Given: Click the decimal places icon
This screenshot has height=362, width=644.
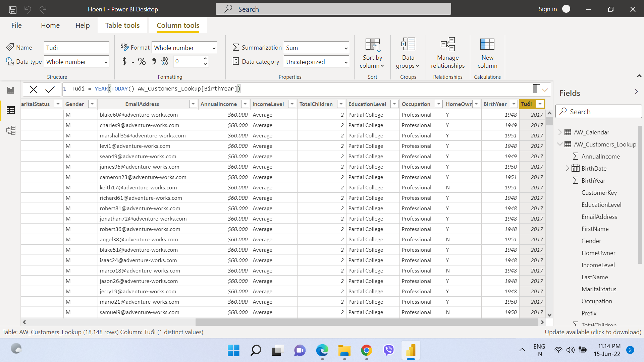Looking at the screenshot, I should (x=164, y=62).
